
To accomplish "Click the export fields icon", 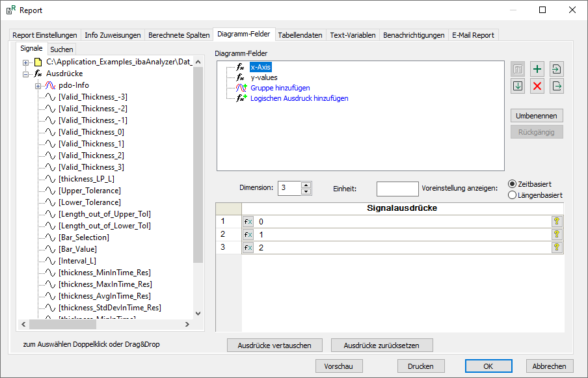I will click(x=557, y=87).
